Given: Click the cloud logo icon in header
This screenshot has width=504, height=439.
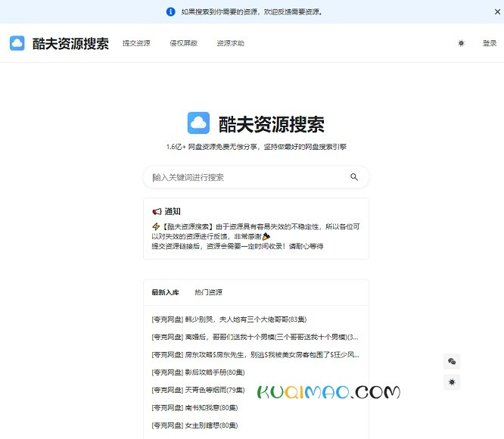Looking at the screenshot, I should (17, 43).
